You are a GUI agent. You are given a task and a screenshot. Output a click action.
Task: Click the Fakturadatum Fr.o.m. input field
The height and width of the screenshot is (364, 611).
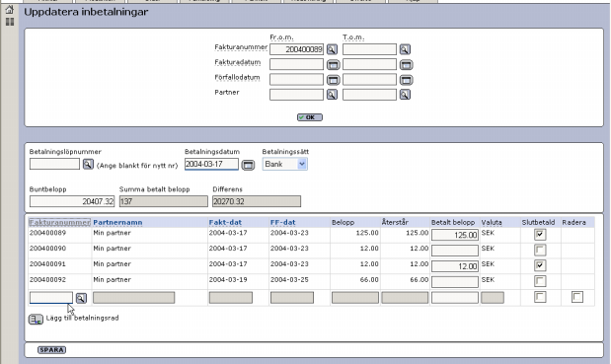[x=296, y=65]
